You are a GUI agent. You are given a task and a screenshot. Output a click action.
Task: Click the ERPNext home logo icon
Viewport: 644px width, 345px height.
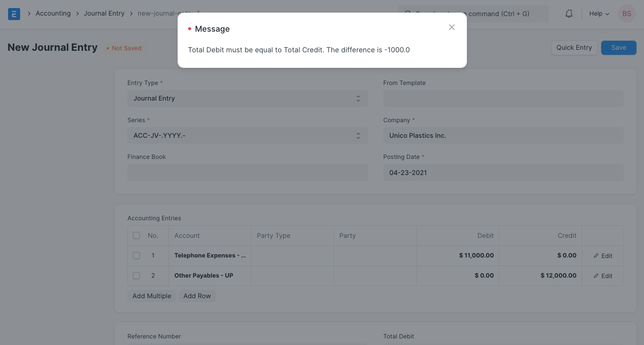click(x=14, y=14)
